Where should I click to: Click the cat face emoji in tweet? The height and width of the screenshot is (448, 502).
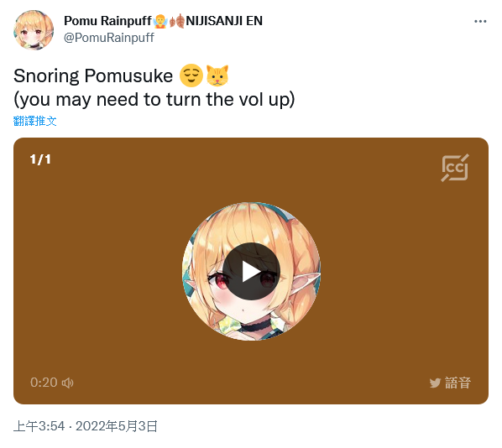tap(217, 76)
